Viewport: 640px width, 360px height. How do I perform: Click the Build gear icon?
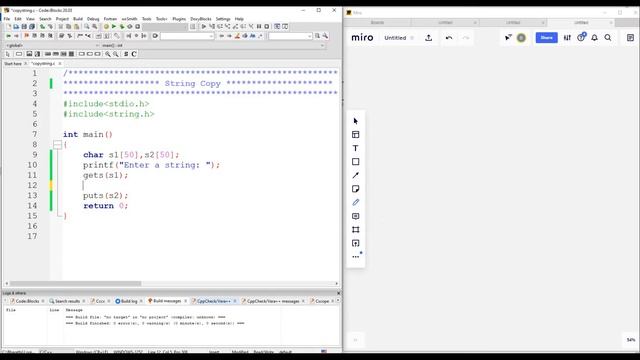point(106,27)
